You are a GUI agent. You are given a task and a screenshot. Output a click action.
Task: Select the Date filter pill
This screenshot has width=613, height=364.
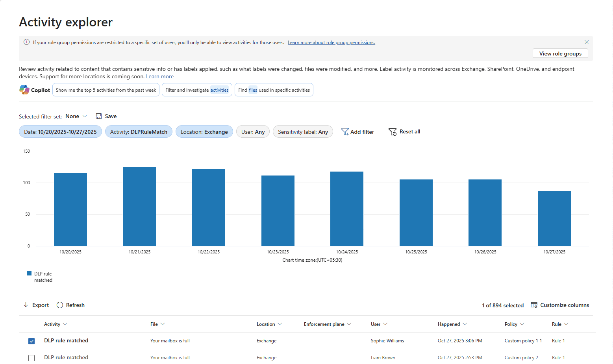60,131
